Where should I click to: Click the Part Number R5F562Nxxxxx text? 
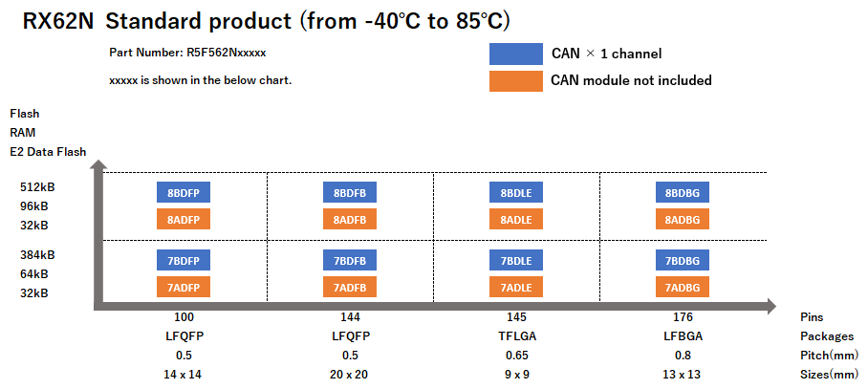pyautogui.click(x=187, y=54)
